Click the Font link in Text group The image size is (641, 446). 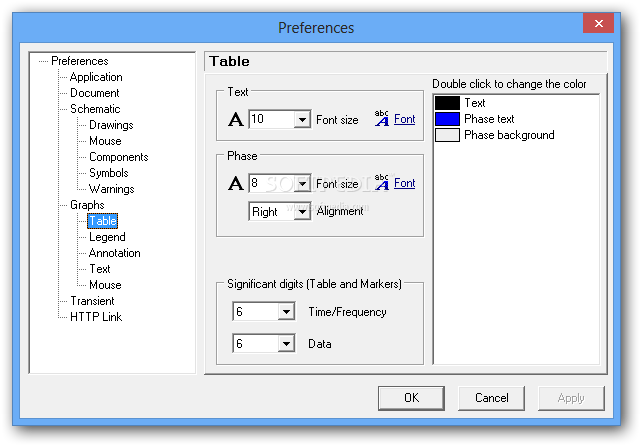404,119
